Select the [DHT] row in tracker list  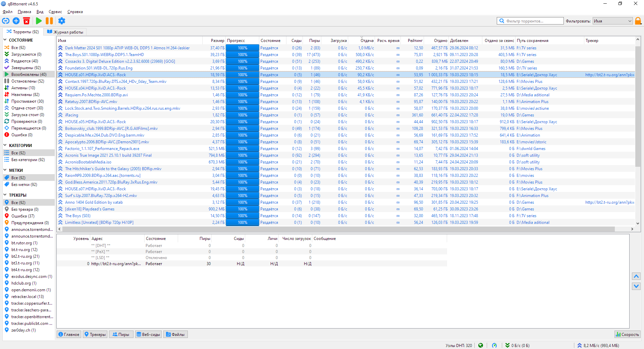[x=252, y=246]
